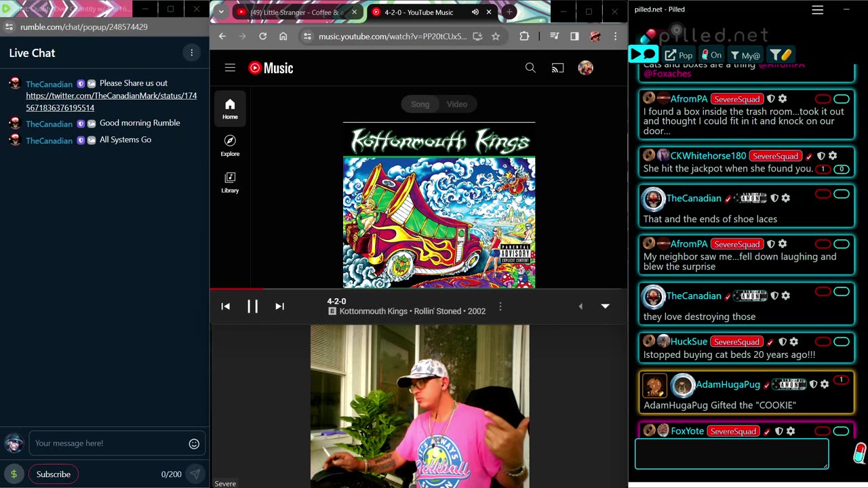Click the Kottonmouth Kings album artwork
Viewport: 868px width, 488px height.
[x=439, y=205]
